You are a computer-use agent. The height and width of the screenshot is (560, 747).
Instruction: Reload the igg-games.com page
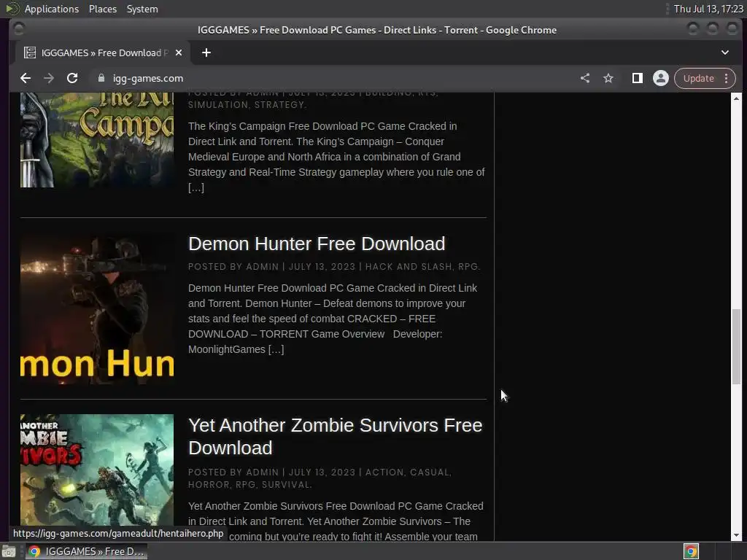[x=72, y=78]
